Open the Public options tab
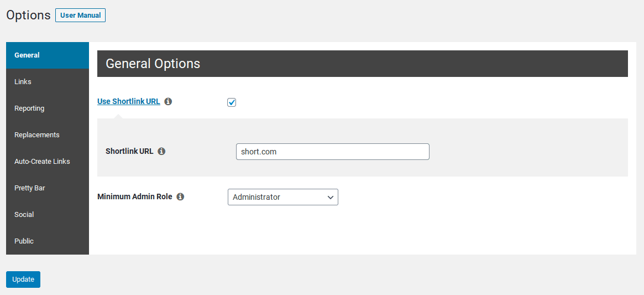Image resolution: width=644 pixels, height=295 pixels. point(48,241)
